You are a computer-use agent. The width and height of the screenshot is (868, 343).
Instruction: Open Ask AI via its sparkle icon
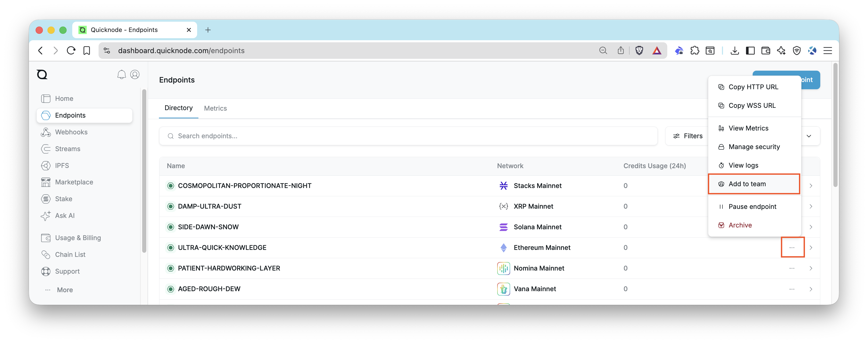pos(46,216)
